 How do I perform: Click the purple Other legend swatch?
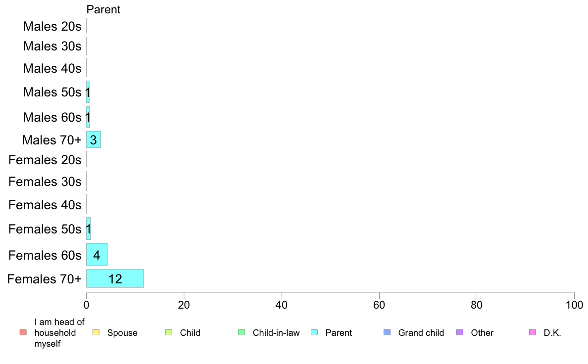[x=460, y=332]
